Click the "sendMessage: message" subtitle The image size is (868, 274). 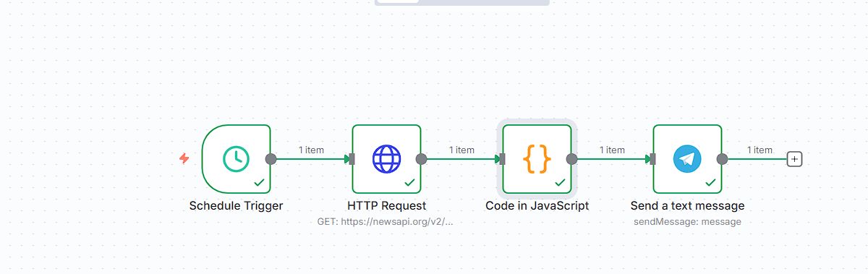pyautogui.click(x=687, y=222)
